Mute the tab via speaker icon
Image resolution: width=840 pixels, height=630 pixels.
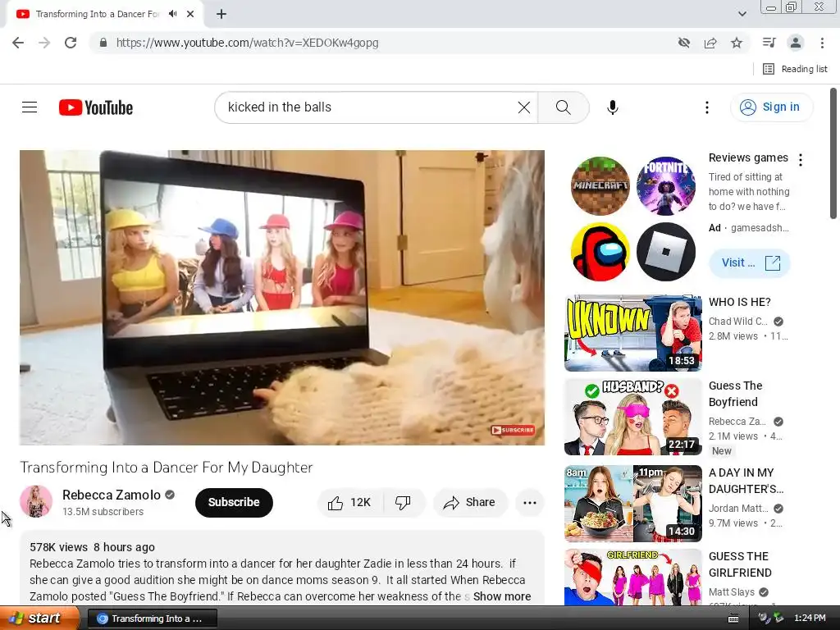(172, 14)
